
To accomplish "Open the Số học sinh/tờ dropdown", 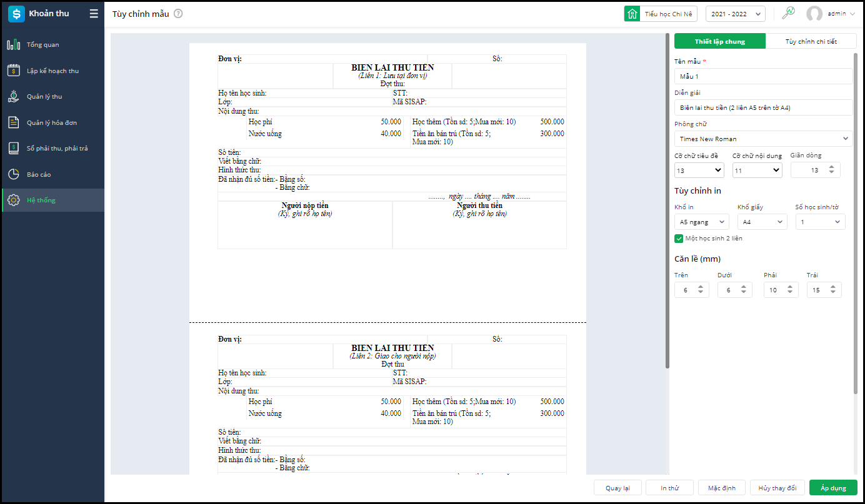I will tap(821, 222).
